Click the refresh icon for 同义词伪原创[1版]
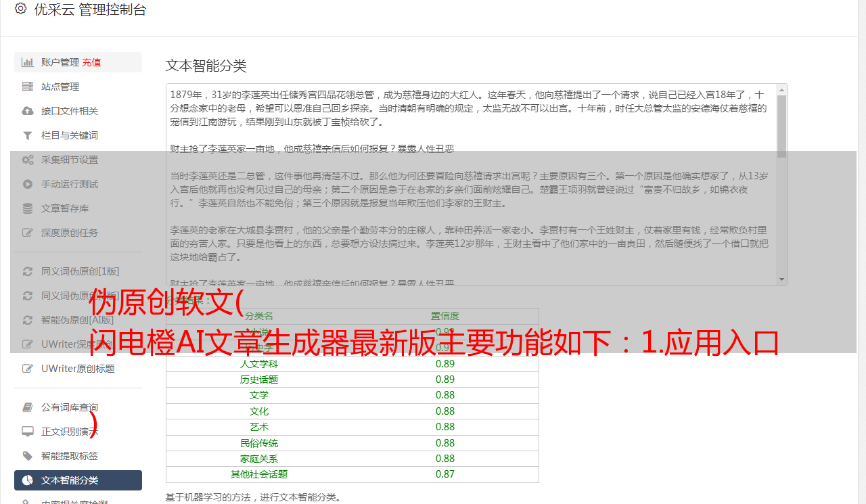Screen dimensions: 866x504 pyautogui.click(x=28, y=271)
